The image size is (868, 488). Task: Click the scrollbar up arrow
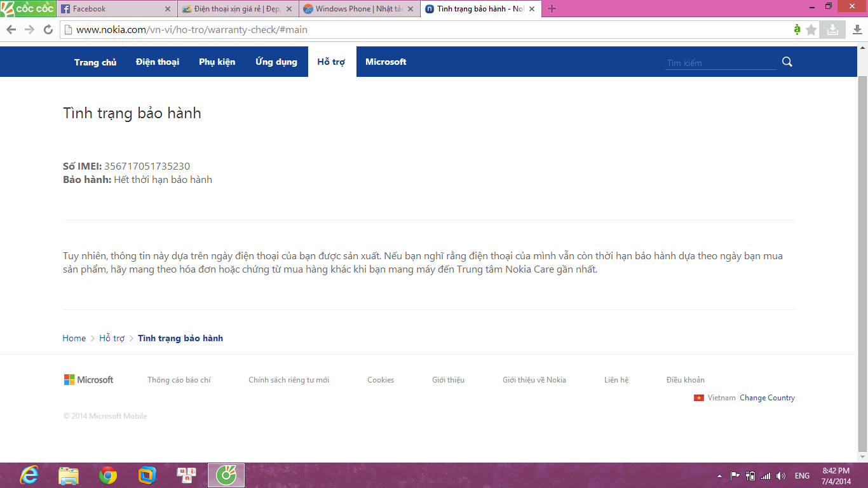click(862, 48)
